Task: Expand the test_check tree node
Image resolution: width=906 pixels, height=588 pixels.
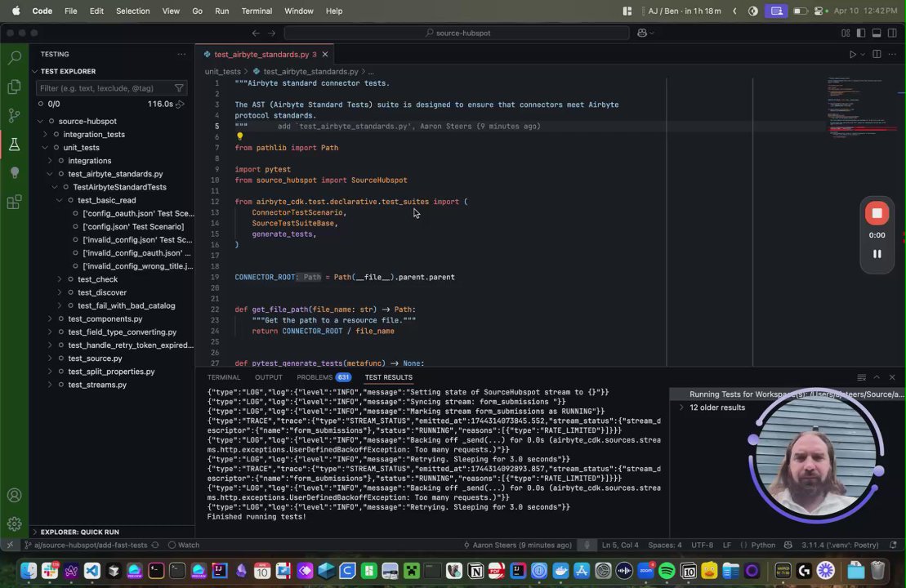Action: tap(59, 279)
